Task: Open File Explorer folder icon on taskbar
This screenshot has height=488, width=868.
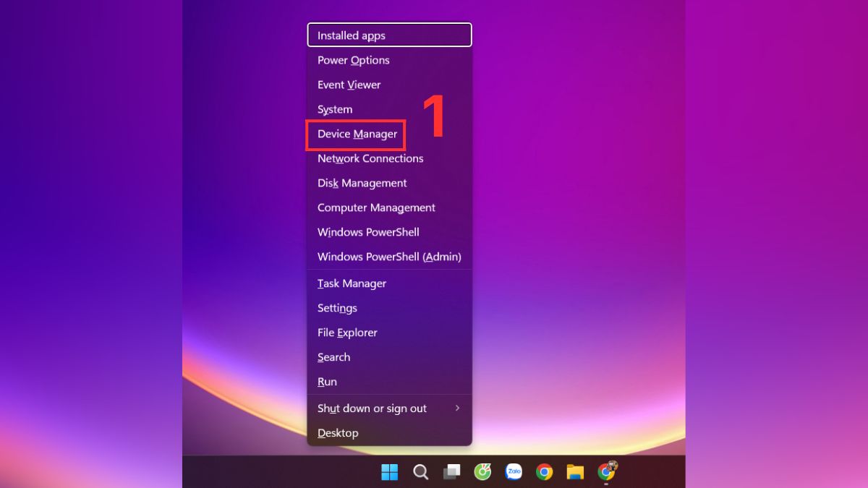Action: pos(575,472)
